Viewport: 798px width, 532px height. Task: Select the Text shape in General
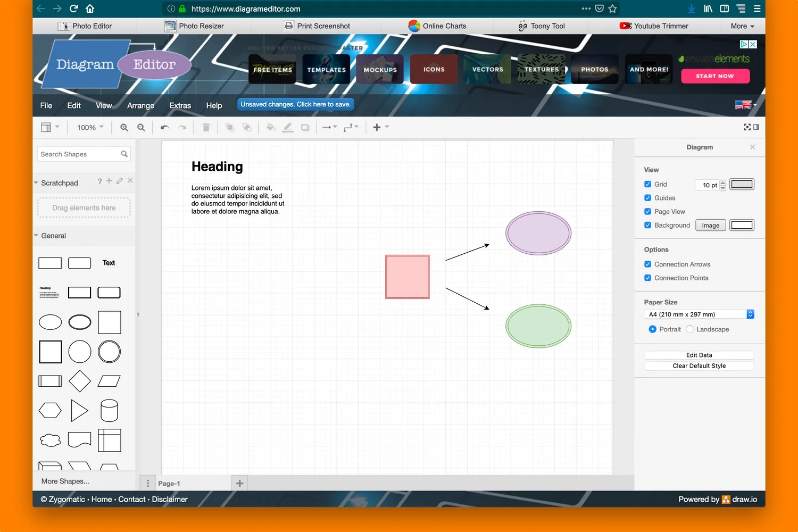pos(109,263)
